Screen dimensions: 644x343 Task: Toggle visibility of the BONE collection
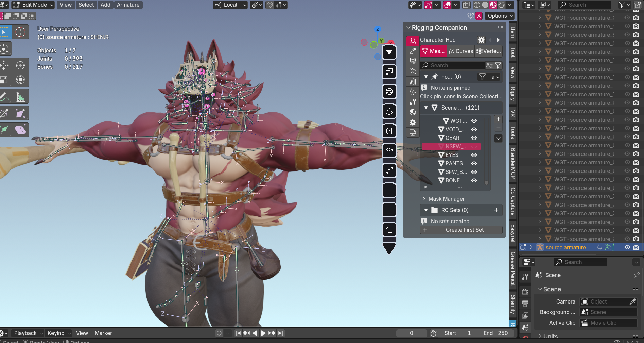[x=474, y=180]
